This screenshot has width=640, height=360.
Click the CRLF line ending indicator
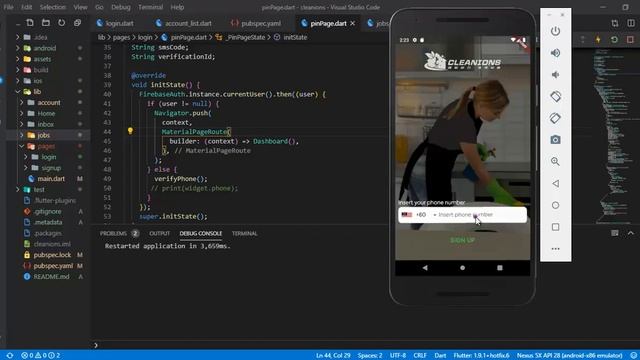420,356
